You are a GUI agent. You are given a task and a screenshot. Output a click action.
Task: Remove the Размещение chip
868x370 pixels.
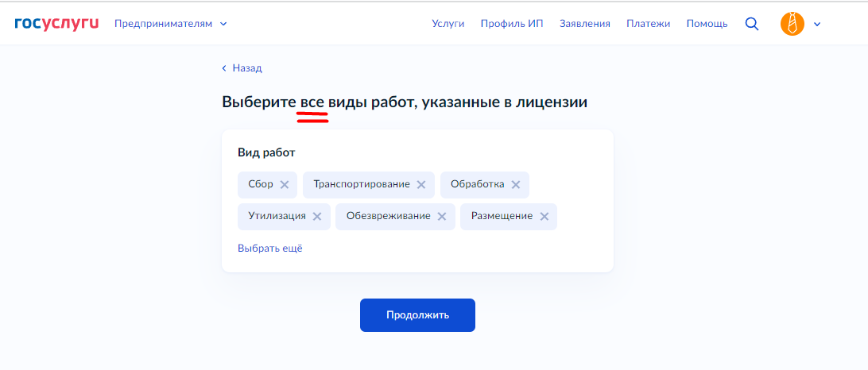tap(544, 217)
